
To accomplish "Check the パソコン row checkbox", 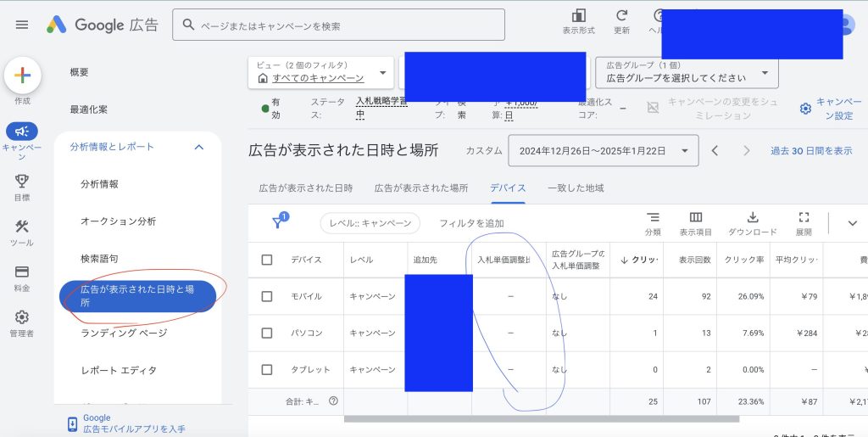I will coord(267,333).
